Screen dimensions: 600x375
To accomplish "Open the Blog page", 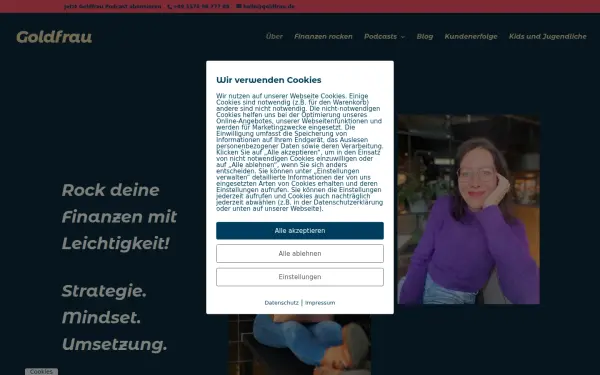I will click(x=425, y=36).
